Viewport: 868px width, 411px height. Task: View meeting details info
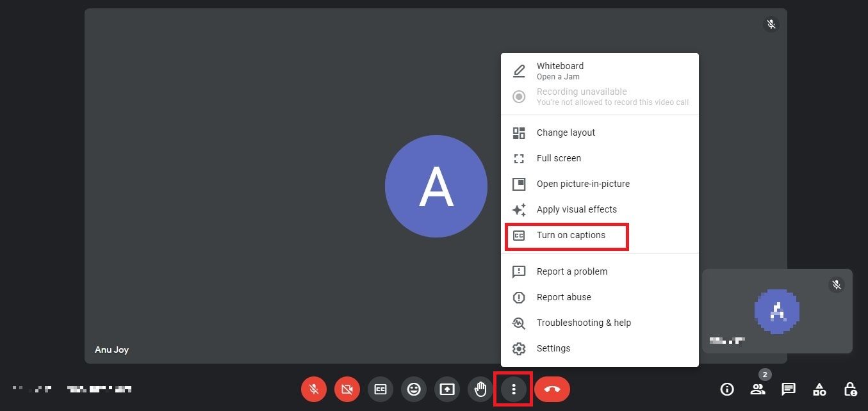pyautogui.click(x=727, y=389)
